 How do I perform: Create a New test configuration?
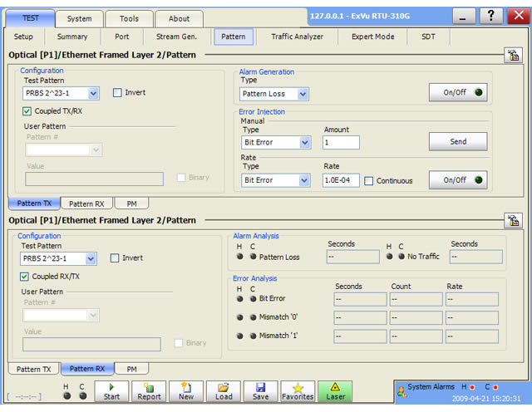[x=186, y=391]
